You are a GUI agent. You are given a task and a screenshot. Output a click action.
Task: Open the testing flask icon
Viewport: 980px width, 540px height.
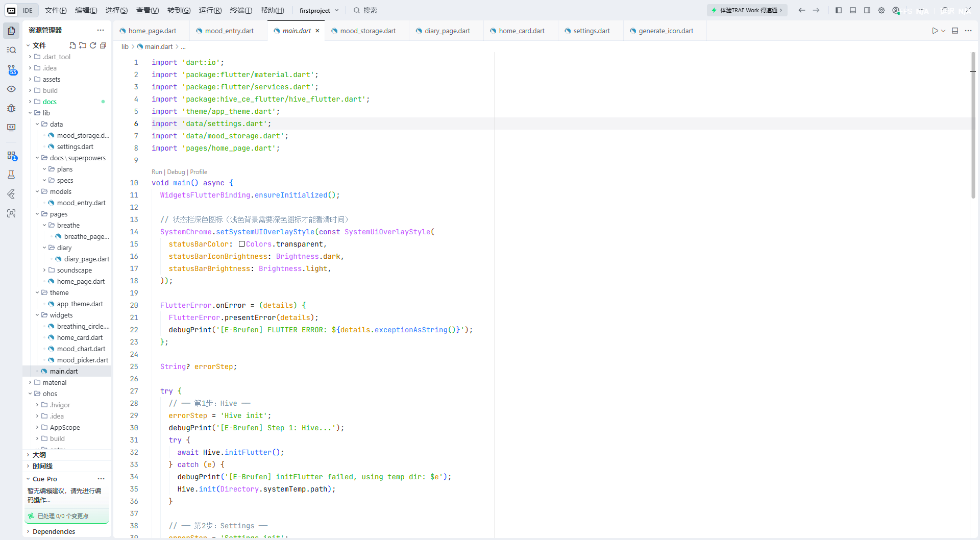click(x=11, y=175)
